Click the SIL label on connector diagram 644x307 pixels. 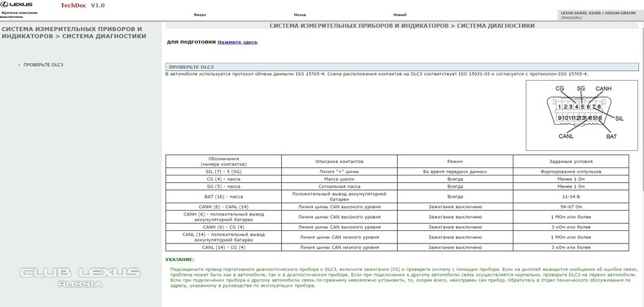point(620,118)
